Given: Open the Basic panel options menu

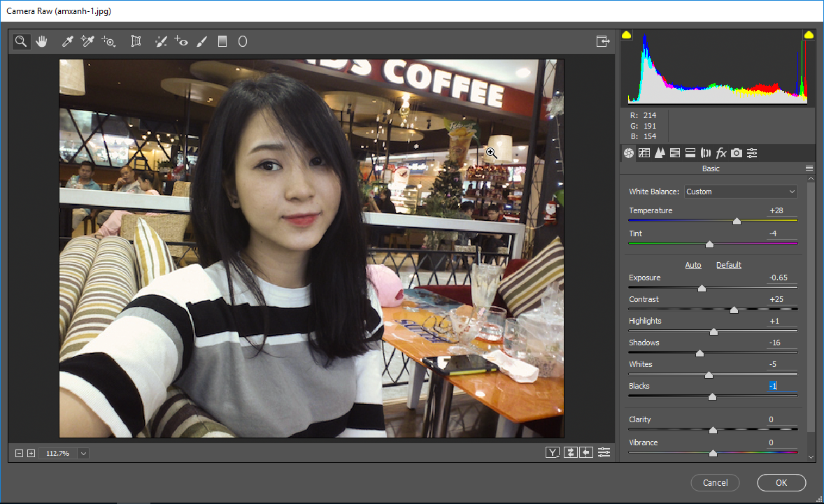Looking at the screenshot, I should point(809,168).
